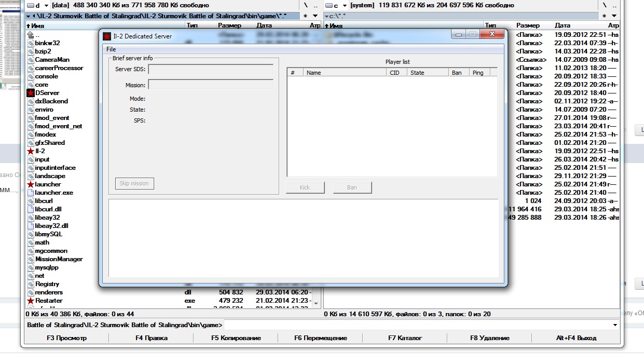Click the server log text area
644x364 pixels.
[x=303, y=238]
